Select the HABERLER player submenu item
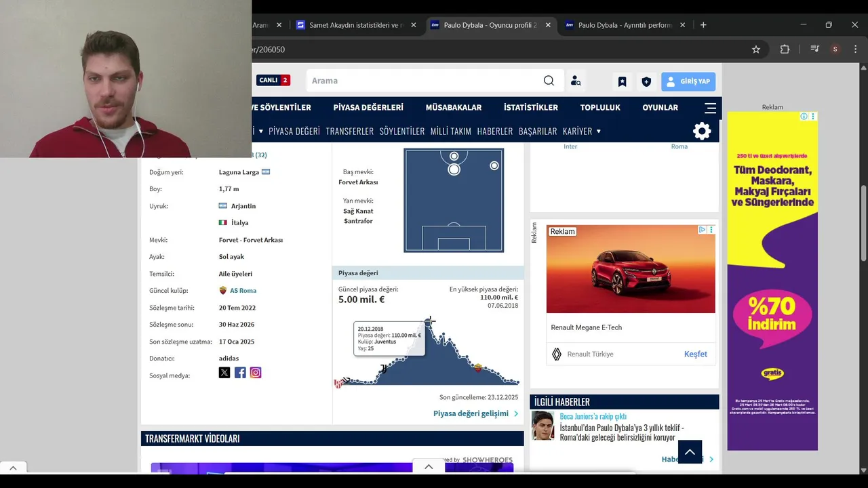This screenshot has height=488, width=868. coord(495,131)
